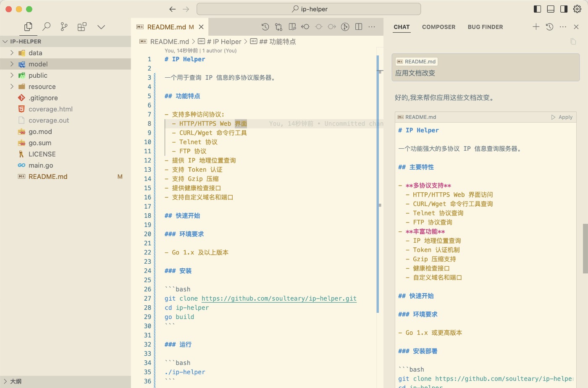Collapse the IP-HELPER project section
Image resolution: width=588 pixels, height=388 pixels.
tap(66, 41)
